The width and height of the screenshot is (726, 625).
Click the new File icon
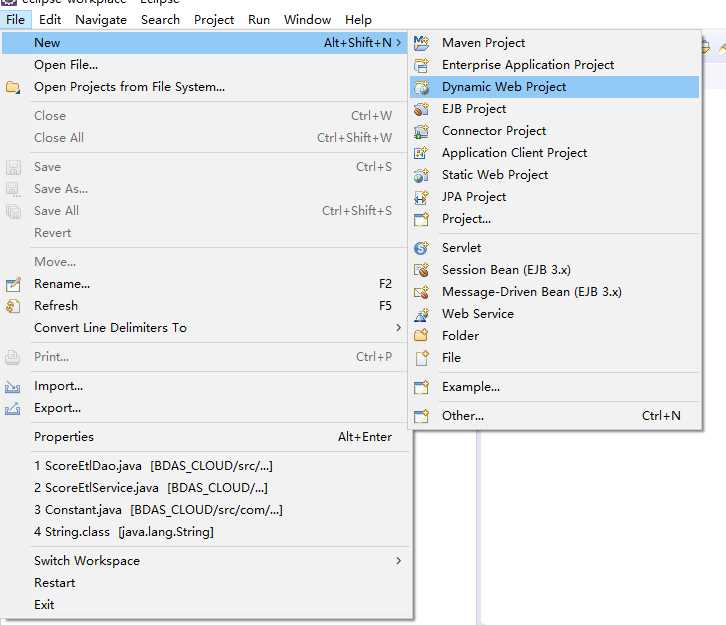point(421,358)
